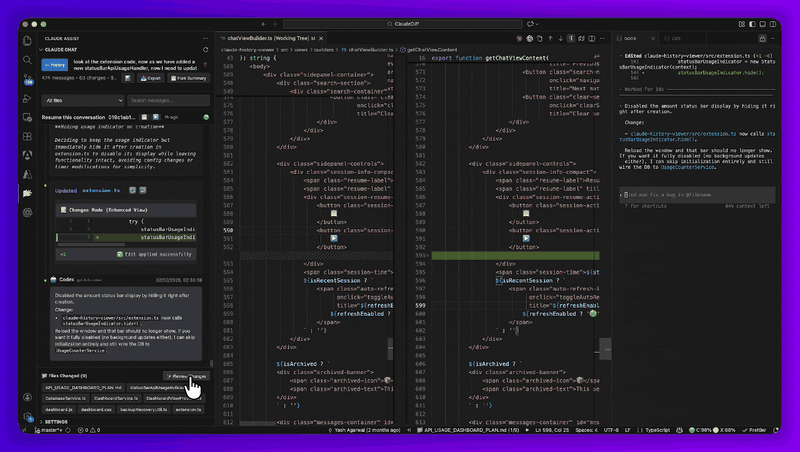800x452 pixels.
Task: Click Spaces: 4 indentation in status bar
Action: [x=586, y=430]
